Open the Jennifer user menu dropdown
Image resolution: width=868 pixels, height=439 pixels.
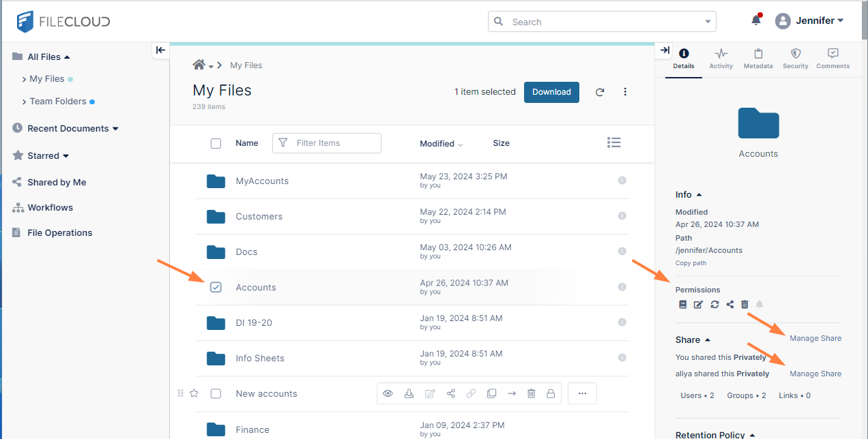(810, 20)
